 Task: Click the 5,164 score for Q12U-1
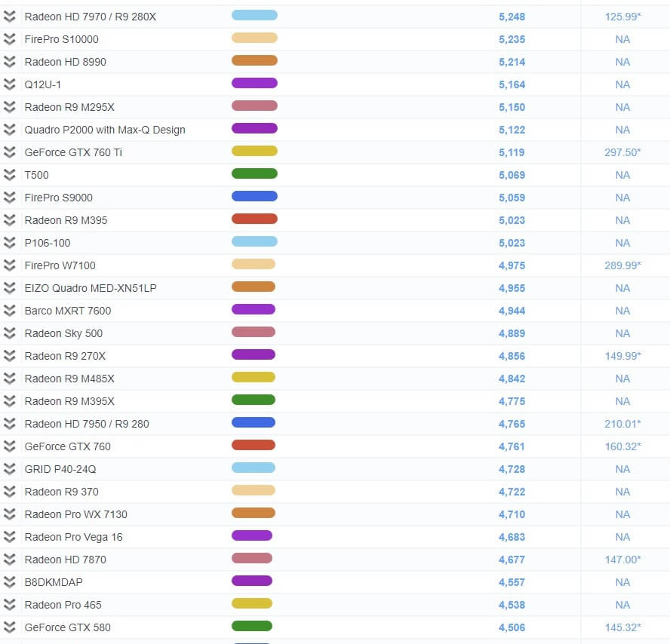(x=512, y=85)
